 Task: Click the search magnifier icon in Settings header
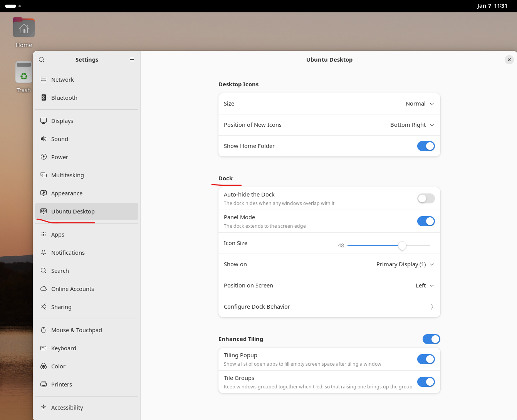(x=42, y=60)
